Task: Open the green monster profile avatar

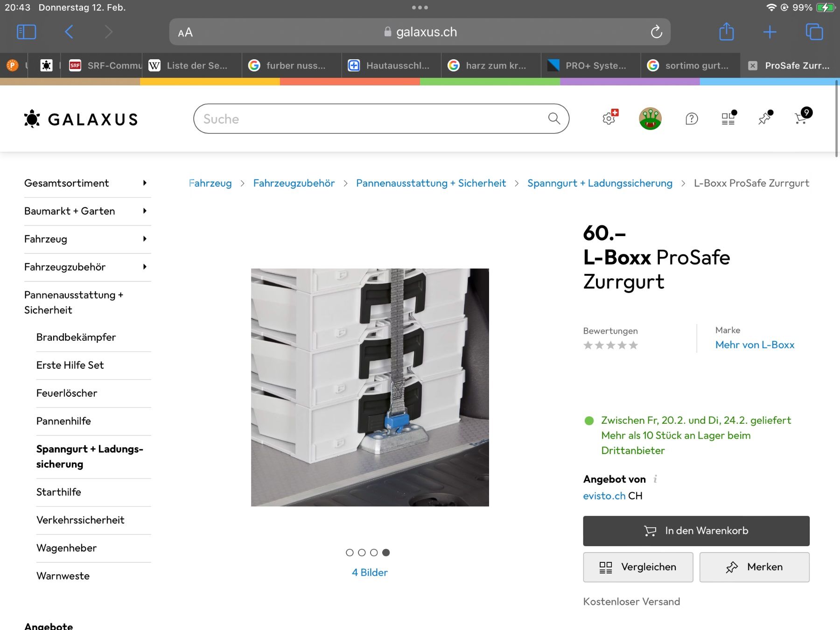Action: 650,119
